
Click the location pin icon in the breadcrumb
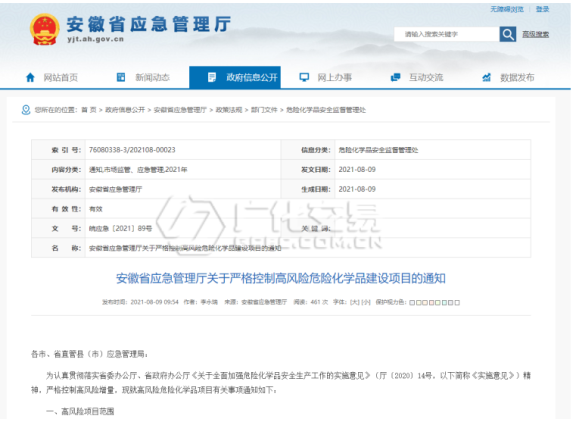26,110
